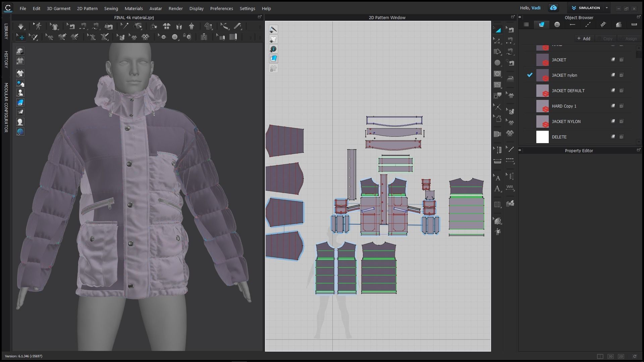The height and width of the screenshot is (362, 644).
Task: Select the Zipper tool in 3D toolbar
Action: pos(204,37)
